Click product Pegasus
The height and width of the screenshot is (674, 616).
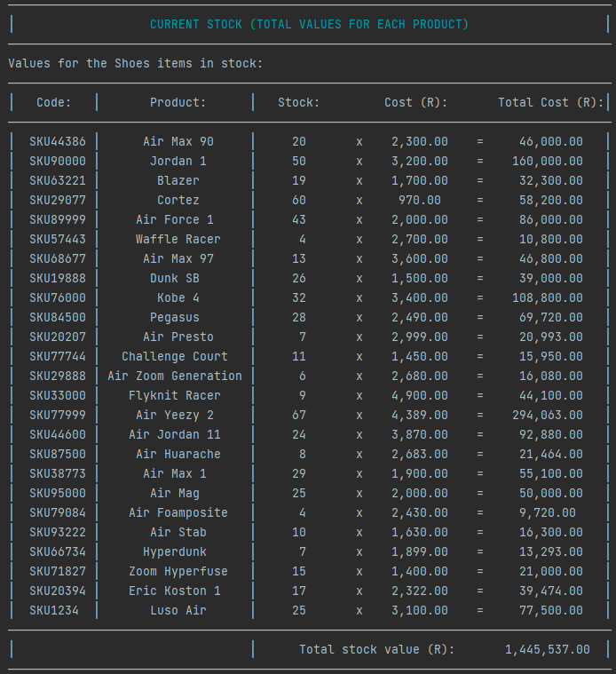(175, 318)
